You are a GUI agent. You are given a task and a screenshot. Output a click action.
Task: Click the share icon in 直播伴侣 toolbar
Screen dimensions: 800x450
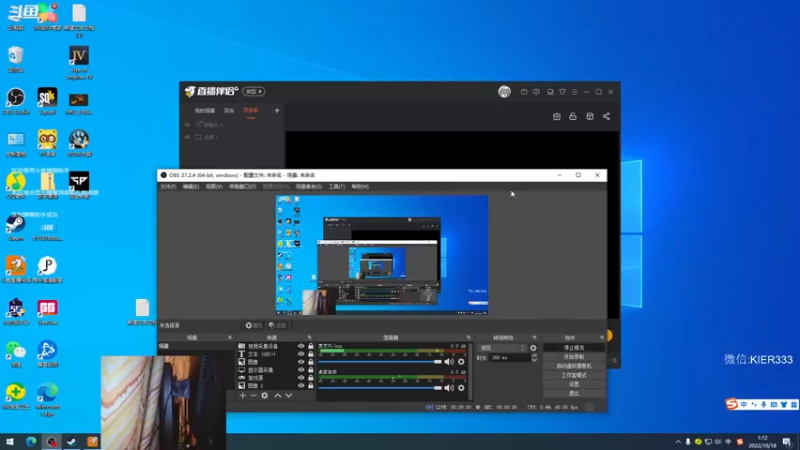point(606,116)
